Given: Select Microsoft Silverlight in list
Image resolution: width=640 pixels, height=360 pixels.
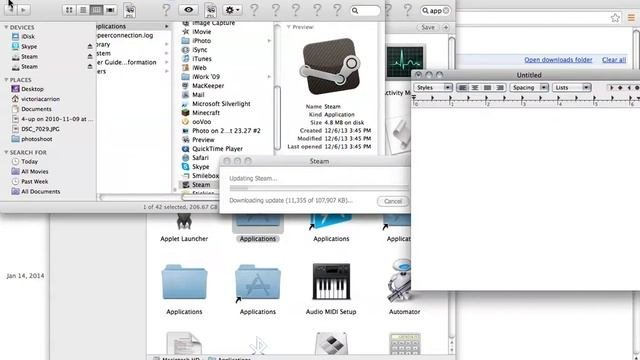Looking at the screenshot, I should tap(221, 104).
